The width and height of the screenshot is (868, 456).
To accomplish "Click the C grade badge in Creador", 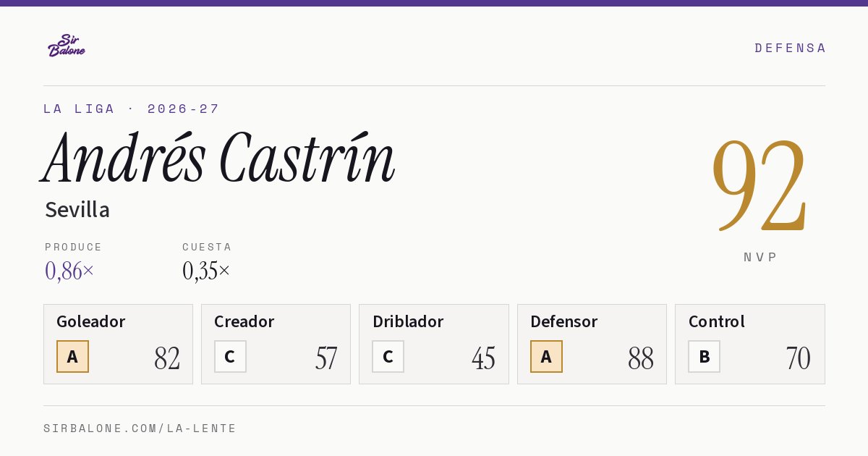I will pos(230,357).
